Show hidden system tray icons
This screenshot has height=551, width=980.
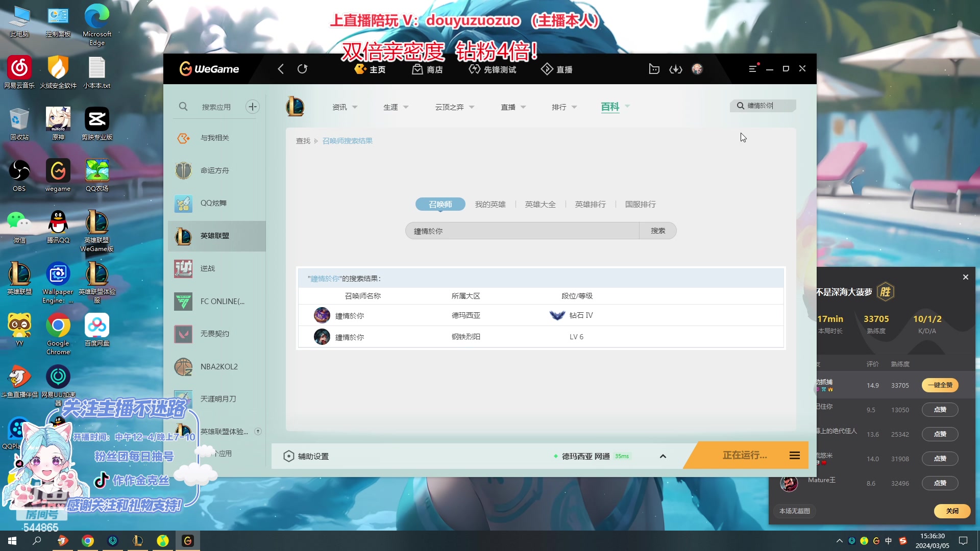839,541
